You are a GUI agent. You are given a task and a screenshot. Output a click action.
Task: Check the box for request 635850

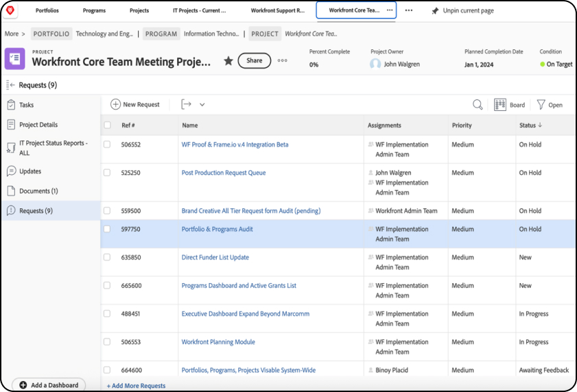click(x=107, y=258)
